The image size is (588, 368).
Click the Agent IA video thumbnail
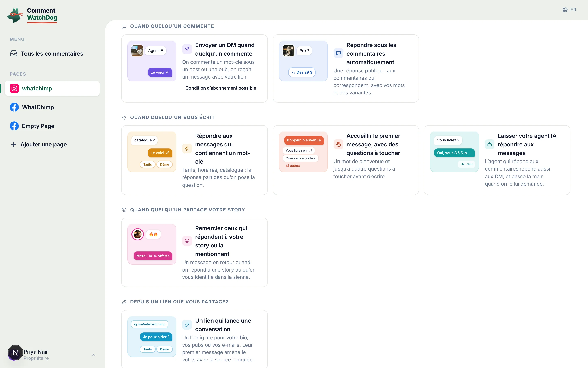pos(137,51)
